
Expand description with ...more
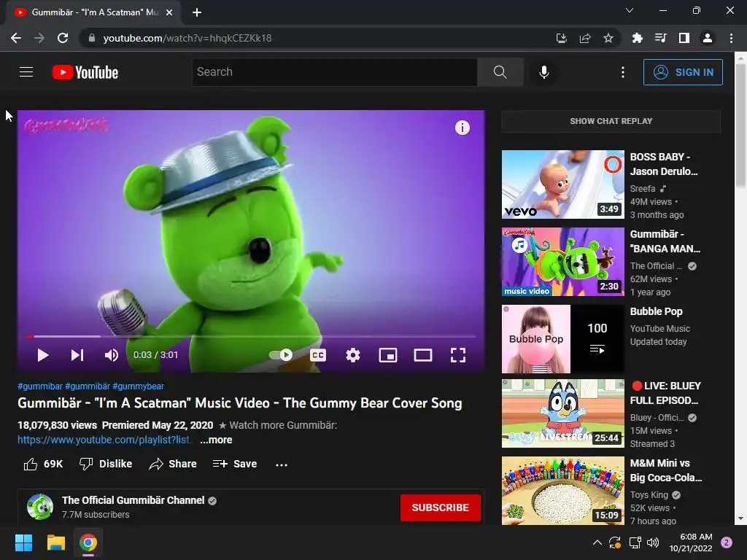216,440
